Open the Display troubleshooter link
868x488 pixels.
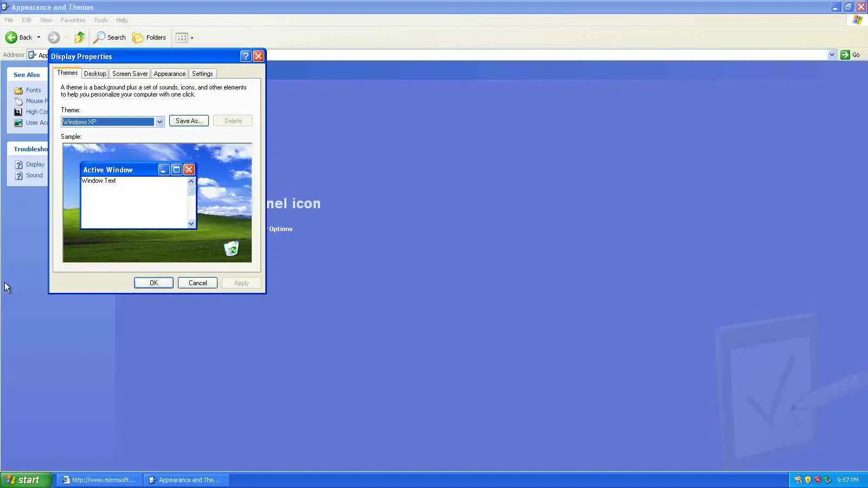[x=35, y=165]
